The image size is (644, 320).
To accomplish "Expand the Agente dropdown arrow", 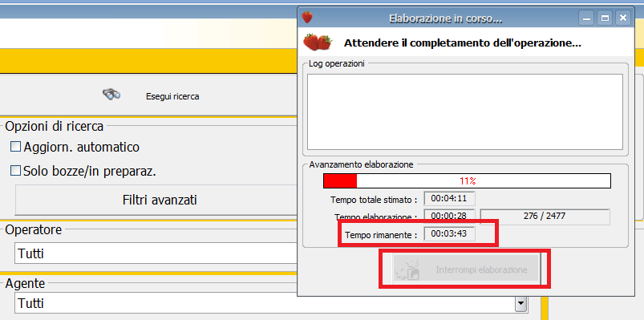I will [520, 304].
